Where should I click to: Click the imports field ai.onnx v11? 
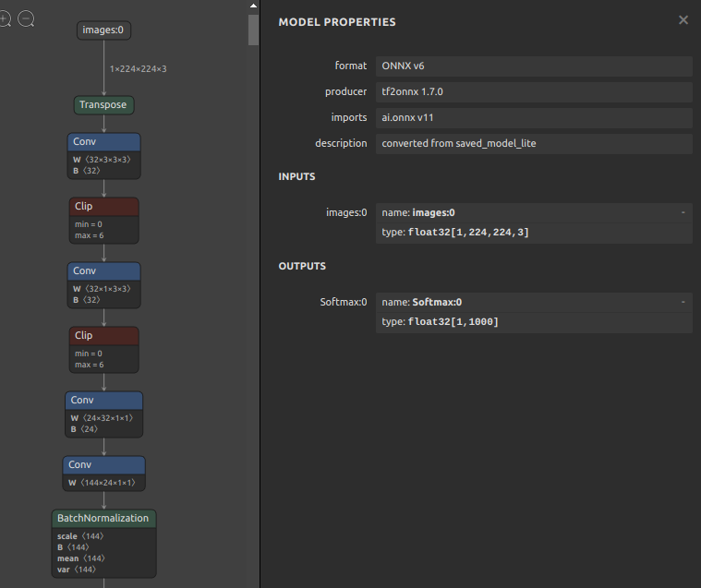click(x=533, y=118)
